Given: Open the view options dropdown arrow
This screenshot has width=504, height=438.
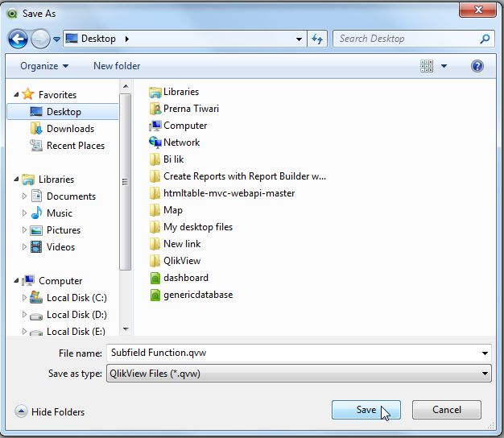Looking at the screenshot, I should [x=444, y=66].
